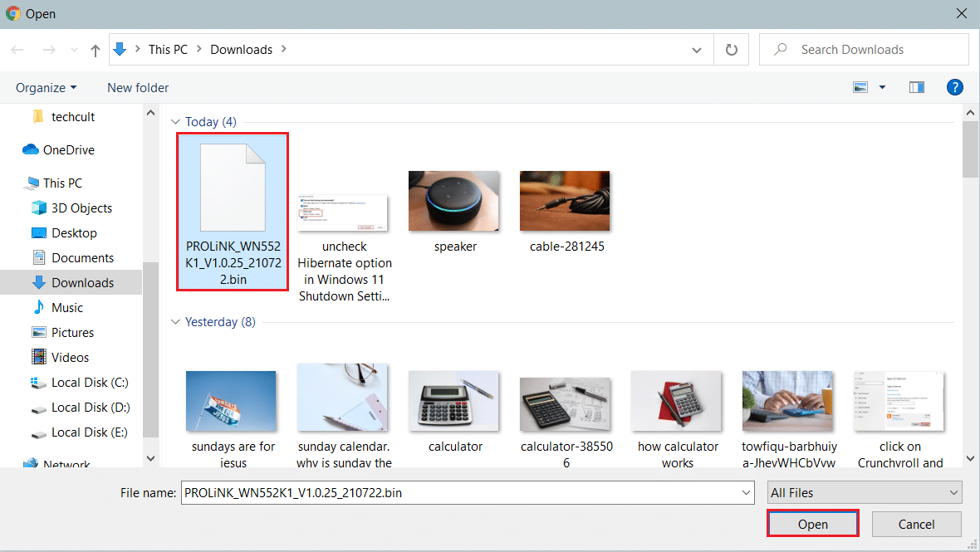Viewport: 980px width, 552px height.
Task: Open the view options dropdown arrow
Action: click(883, 87)
